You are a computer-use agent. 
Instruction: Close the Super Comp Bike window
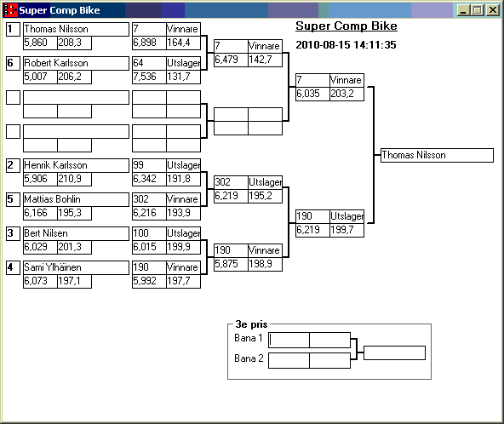pyautogui.click(x=492, y=10)
